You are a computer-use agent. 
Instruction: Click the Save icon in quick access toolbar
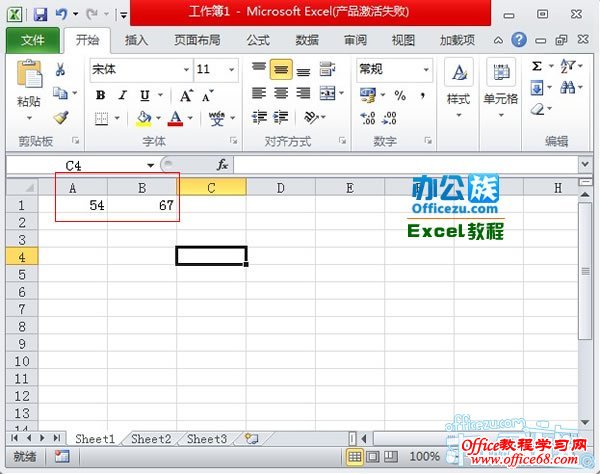[x=40, y=15]
